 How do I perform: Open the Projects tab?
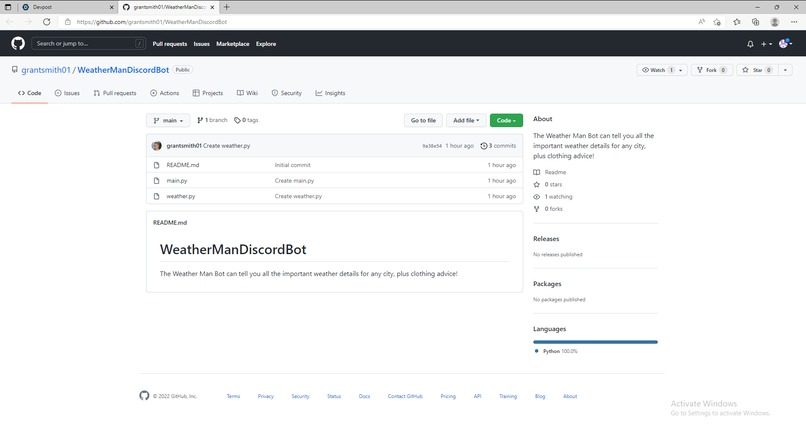tap(208, 93)
